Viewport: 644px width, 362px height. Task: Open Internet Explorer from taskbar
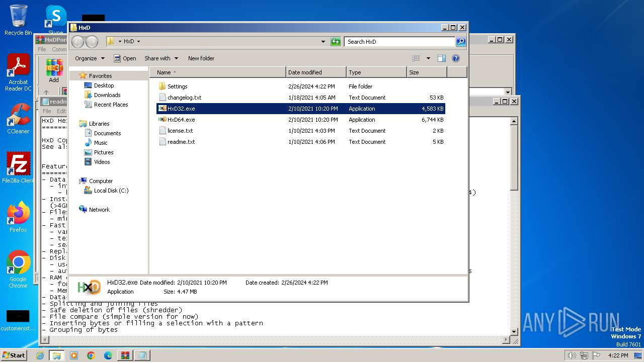[x=40, y=355]
